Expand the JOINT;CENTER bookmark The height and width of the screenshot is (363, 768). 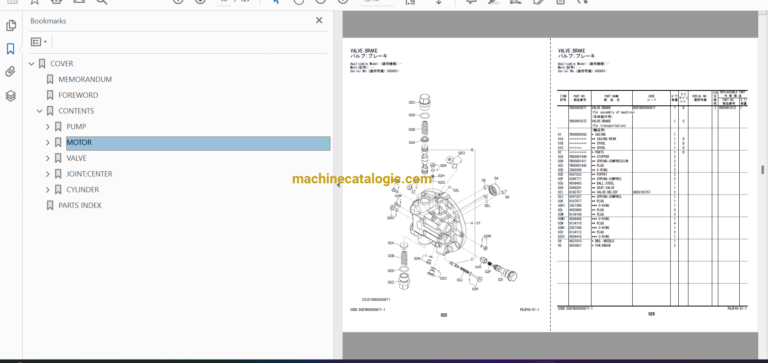click(x=48, y=174)
